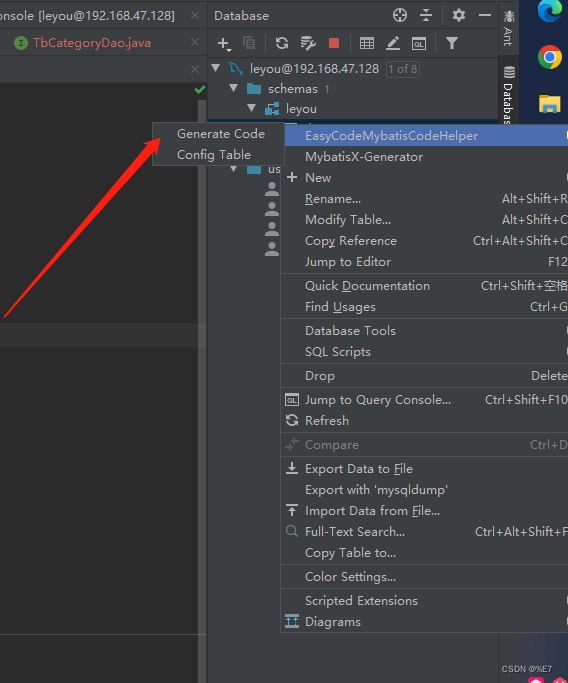Open Query Console toolbar icon
The image size is (568, 683).
[419, 43]
